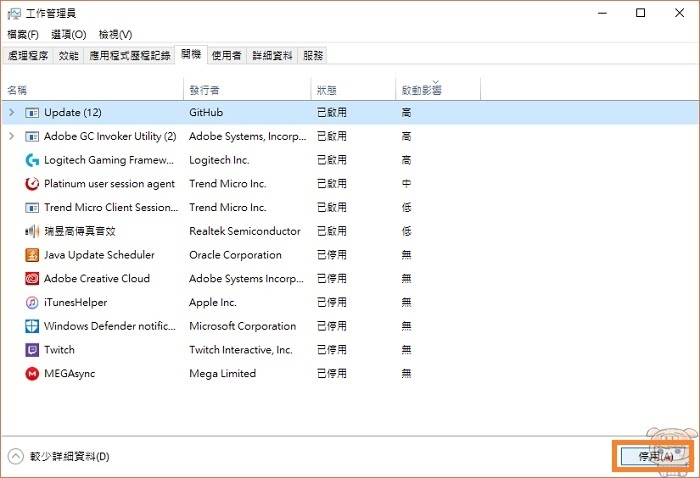Viewport: 700px width, 478px height.
Task: Click the Twitch Interactive, Inc. cell
Action: tap(241, 349)
